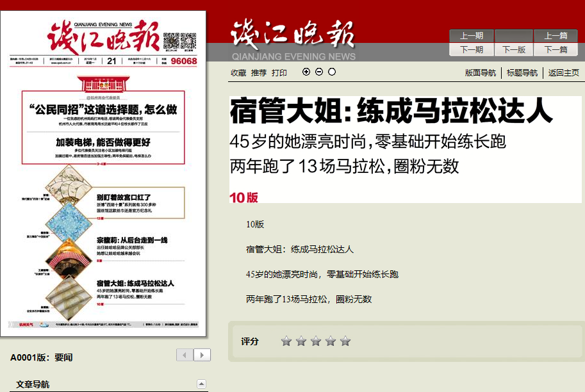Go to the next page with right arrow

[202, 355]
